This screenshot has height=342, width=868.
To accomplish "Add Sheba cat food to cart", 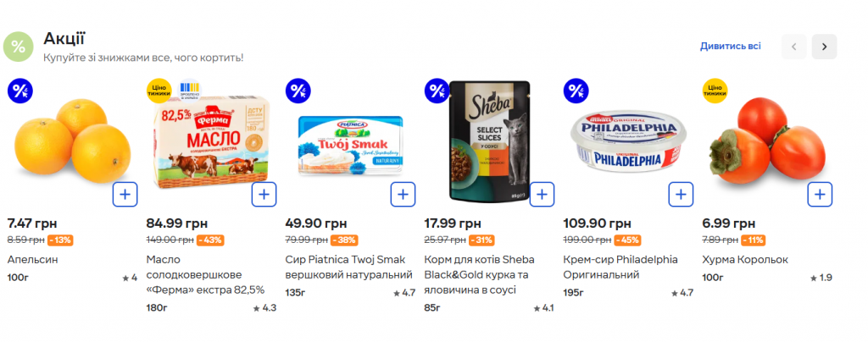I will [542, 194].
